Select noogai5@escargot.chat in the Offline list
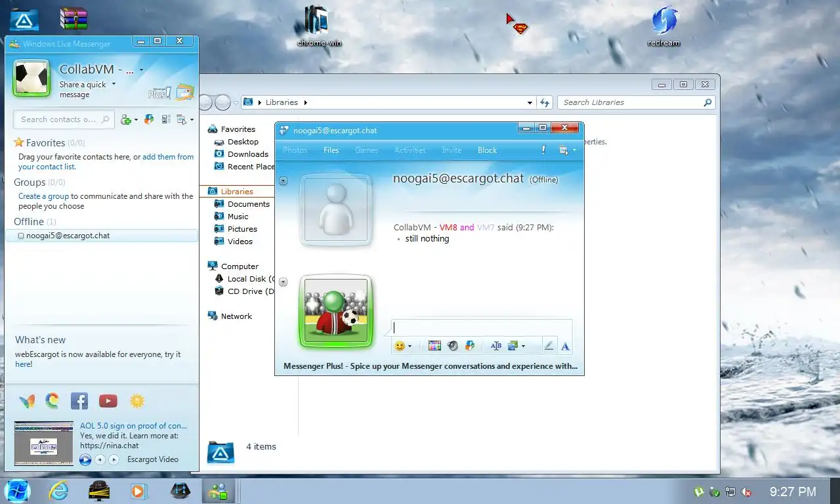The image size is (840, 504). pos(102,236)
